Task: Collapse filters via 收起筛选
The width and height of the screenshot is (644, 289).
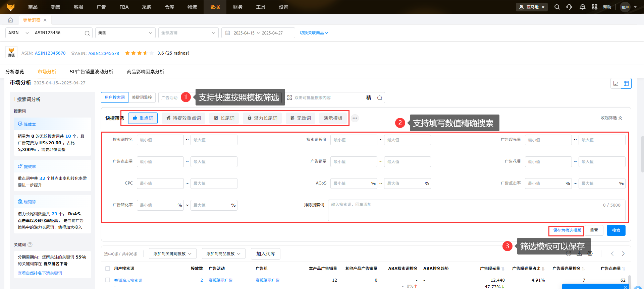Action: [611, 118]
